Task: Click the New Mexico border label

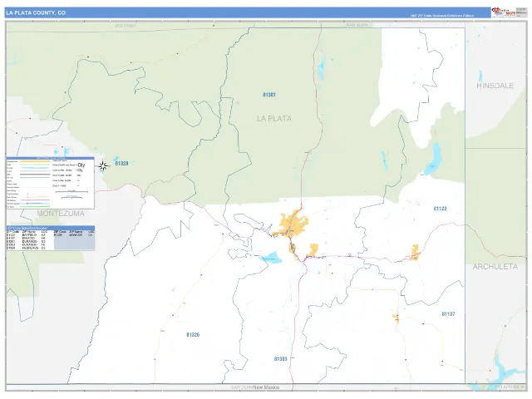Action: point(266,387)
